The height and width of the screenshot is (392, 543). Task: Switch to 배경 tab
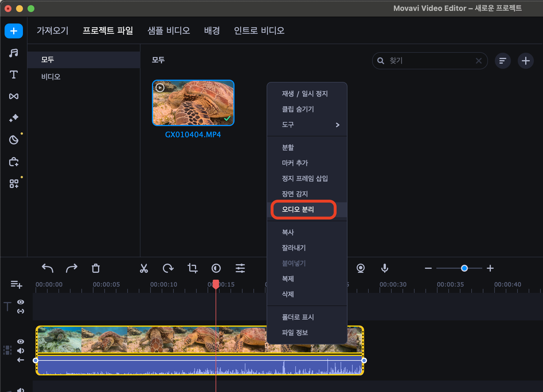click(212, 30)
